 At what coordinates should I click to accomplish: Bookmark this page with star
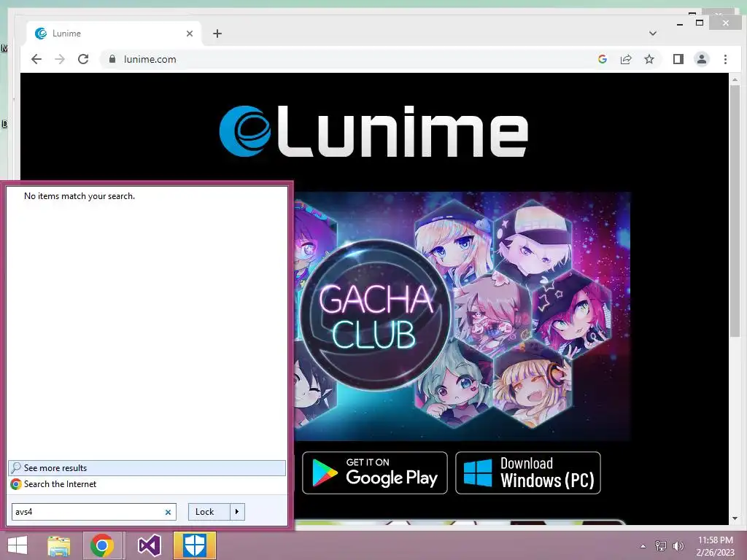coord(649,59)
